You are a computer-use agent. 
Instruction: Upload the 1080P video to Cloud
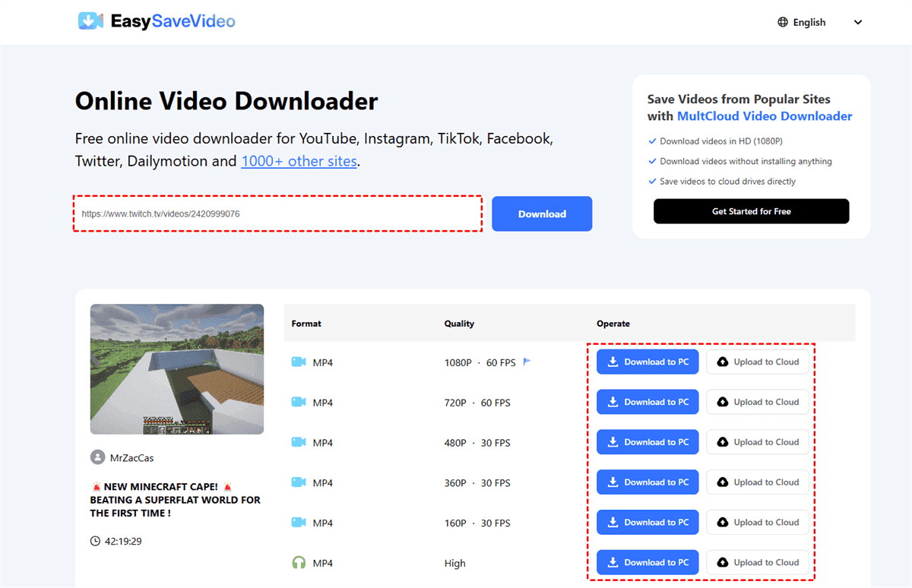[x=758, y=362]
